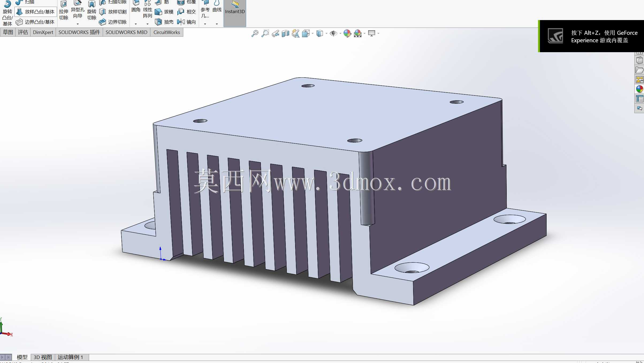Expand Reference Geometry dropdown arrow
644x363 pixels.
coord(205,24)
